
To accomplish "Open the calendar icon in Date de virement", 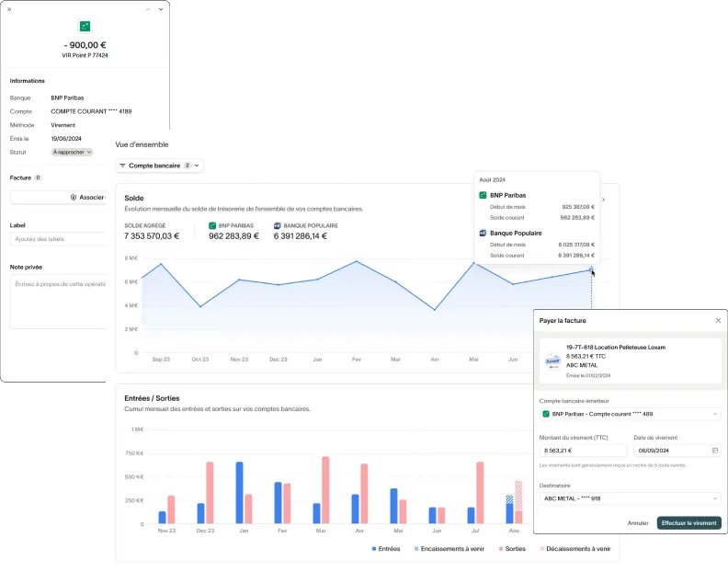I will (x=715, y=451).
